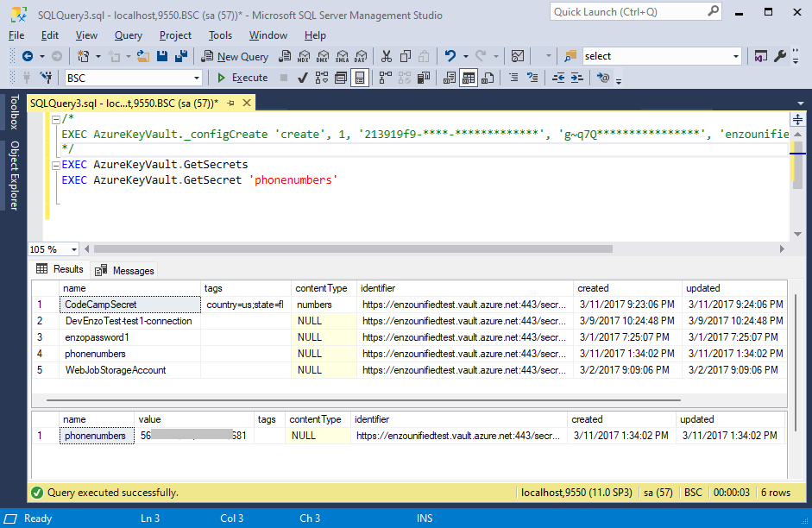This screenshot has width=812, height=528.
Task: Navigate backward with the blue arrow icon
Action: 28,56
